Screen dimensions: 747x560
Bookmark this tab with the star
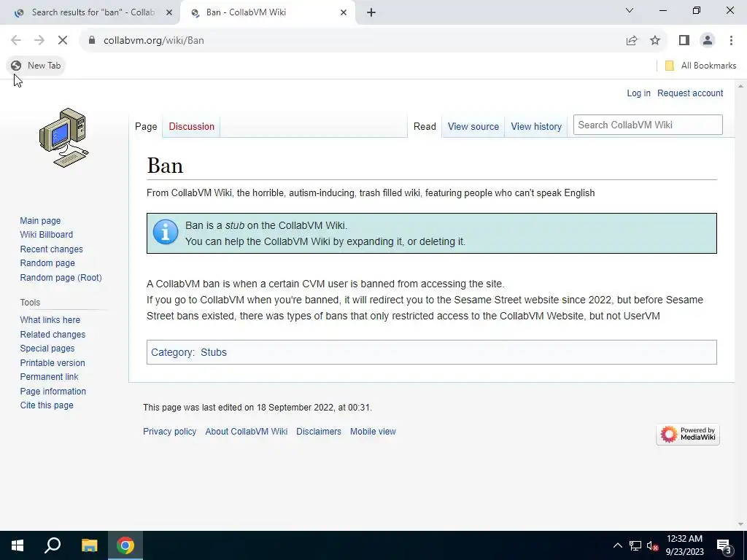pyautogui.click(x=655, y=41)
